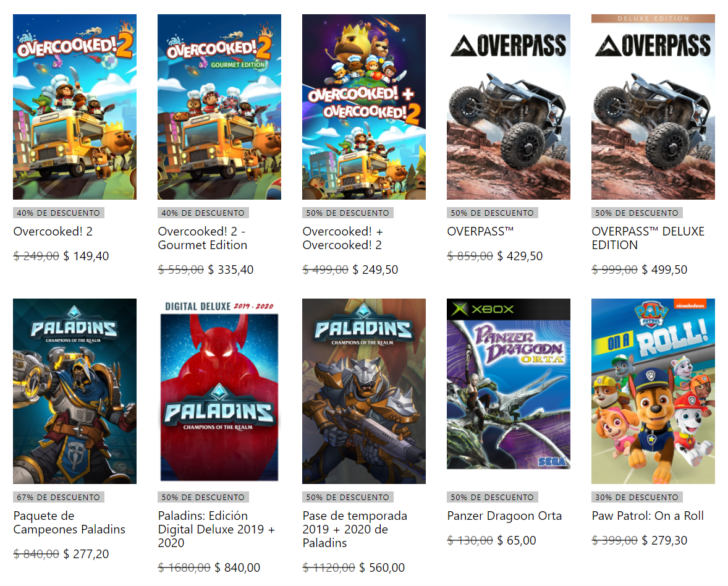
Task: Open the red Paladins Digital Deluxe cover
Action: [219, 391]
